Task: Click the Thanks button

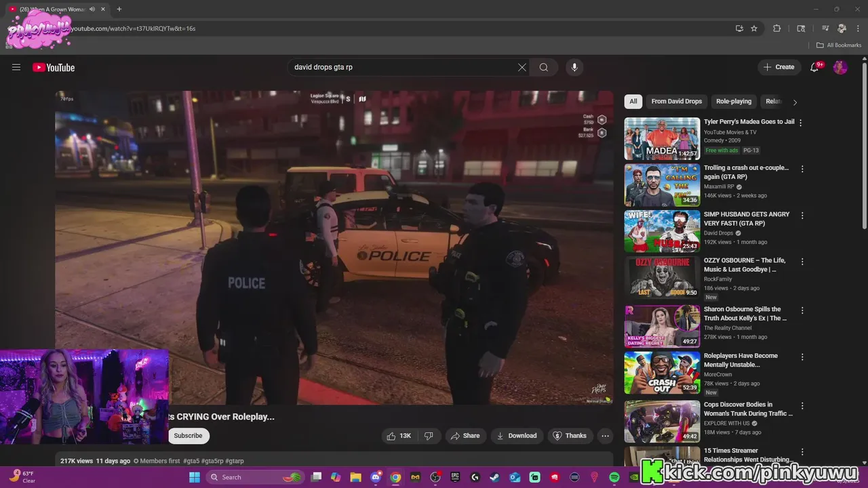Action: pyautogui.click(x=570, y=436)
